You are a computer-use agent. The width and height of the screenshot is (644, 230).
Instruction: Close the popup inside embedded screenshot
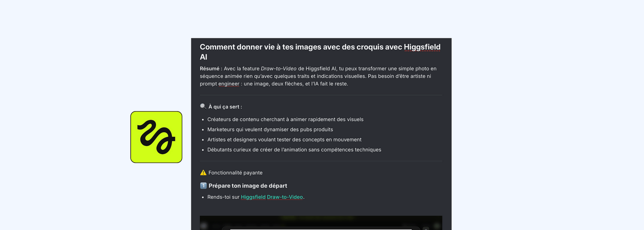click(x=426, y=228)
